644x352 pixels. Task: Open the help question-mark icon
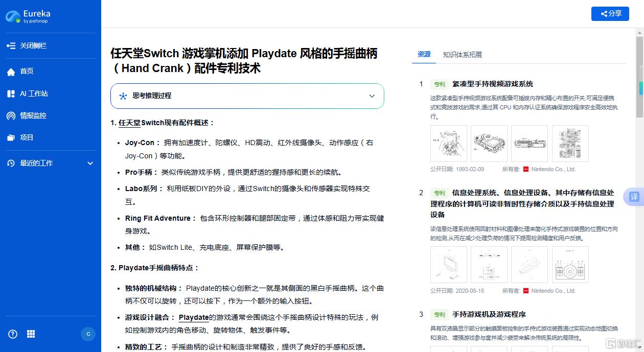[x=13, y=334]
